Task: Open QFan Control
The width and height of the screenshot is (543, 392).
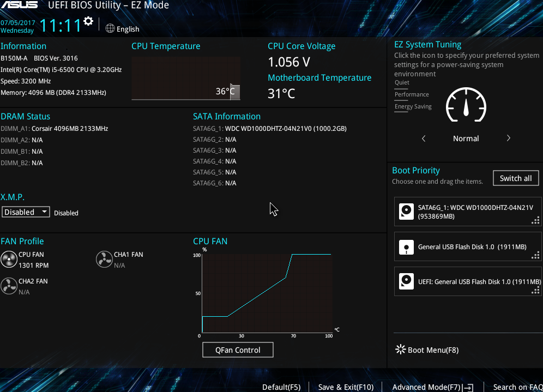Action: (238, 350)
